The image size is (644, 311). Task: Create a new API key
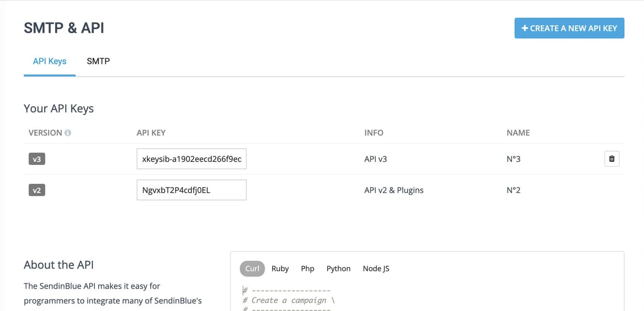point(569,28)
